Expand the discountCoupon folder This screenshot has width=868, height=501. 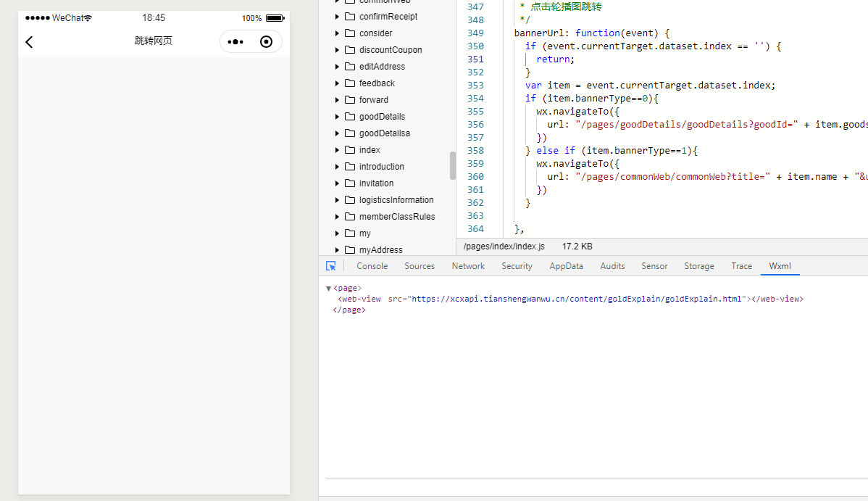(x=337, y=50)
